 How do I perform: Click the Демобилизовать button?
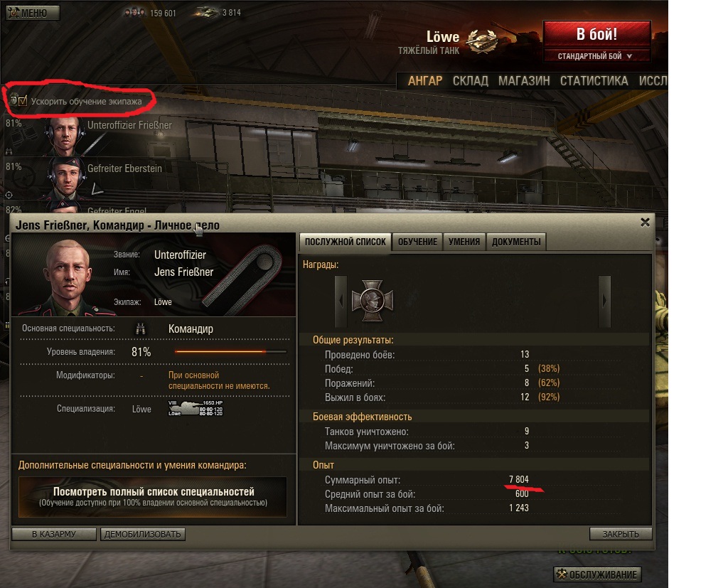pyautogui.click(x=142, y=534)
